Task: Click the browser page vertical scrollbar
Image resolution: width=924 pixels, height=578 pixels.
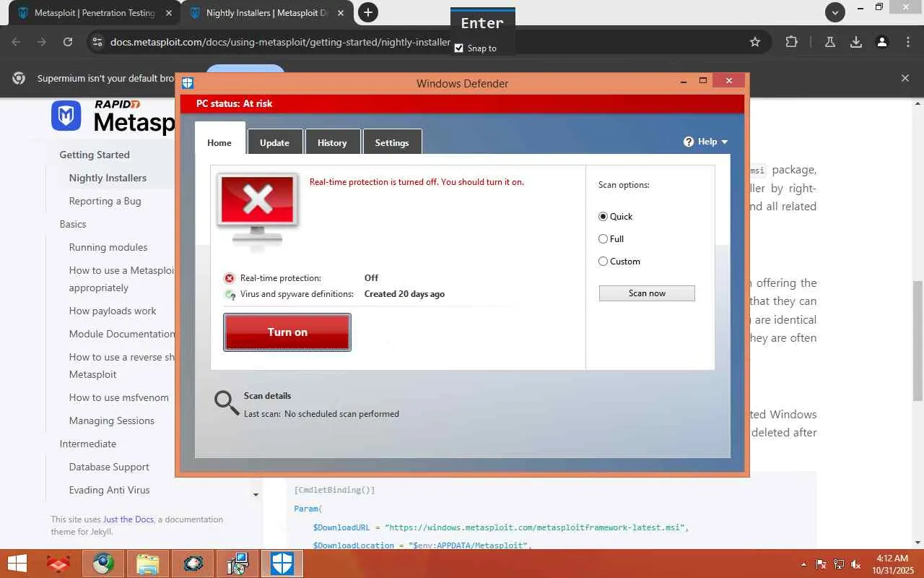Action: click(x=918, y=340)
